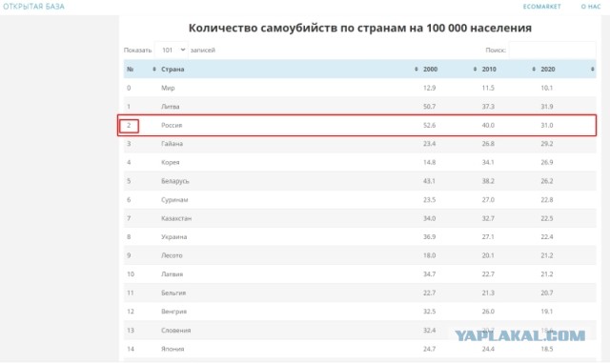Open the О НАС menu link
This screenshot has width=610, height=364.
[x=591, y=7]
